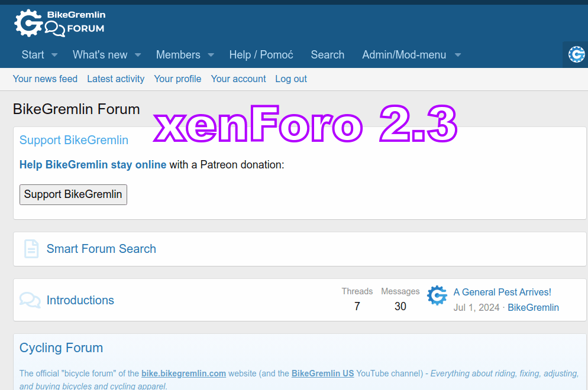Open thread A General Pest Arrives!
Image resolution: width=588 pixels, height=390 pixels.
502,292
